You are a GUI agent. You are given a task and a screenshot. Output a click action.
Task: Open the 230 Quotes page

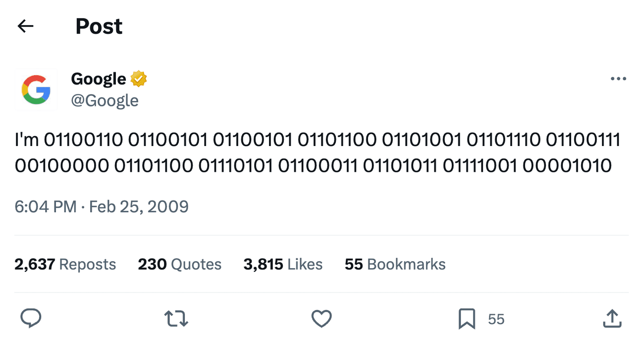pyautogui.click(x=179, y=264)
